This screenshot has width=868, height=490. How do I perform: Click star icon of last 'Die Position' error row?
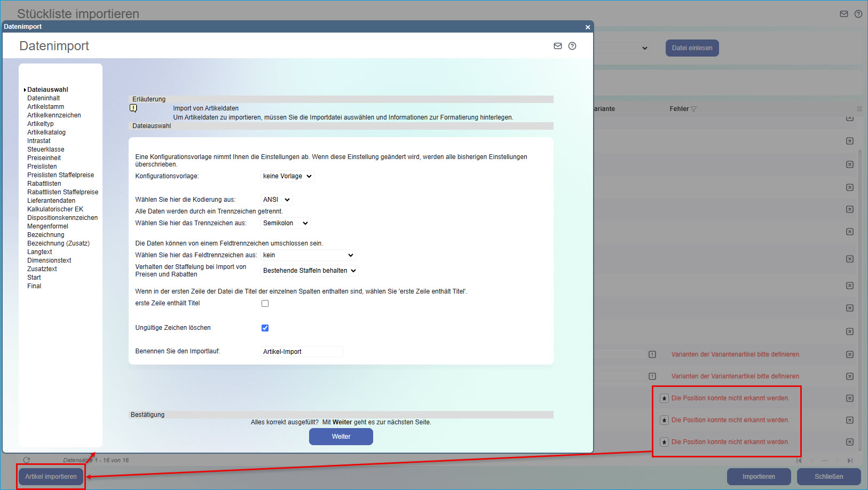[664, 442]
